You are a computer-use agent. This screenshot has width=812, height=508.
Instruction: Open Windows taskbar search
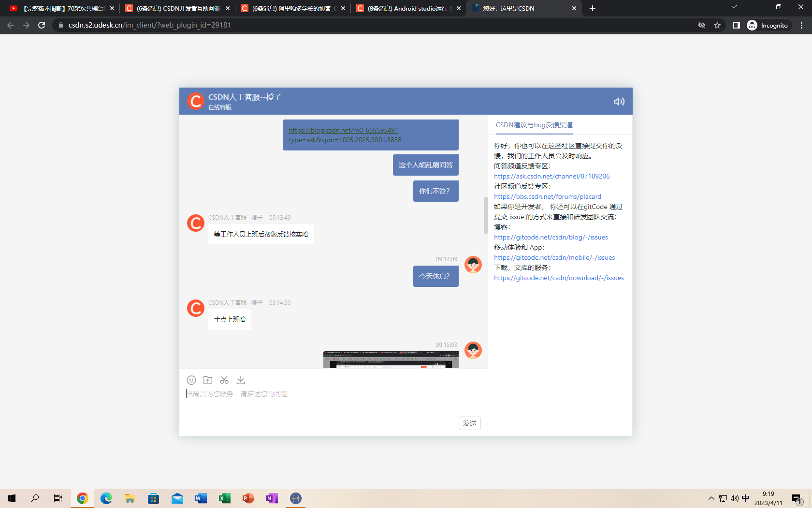tap(35, 498)
